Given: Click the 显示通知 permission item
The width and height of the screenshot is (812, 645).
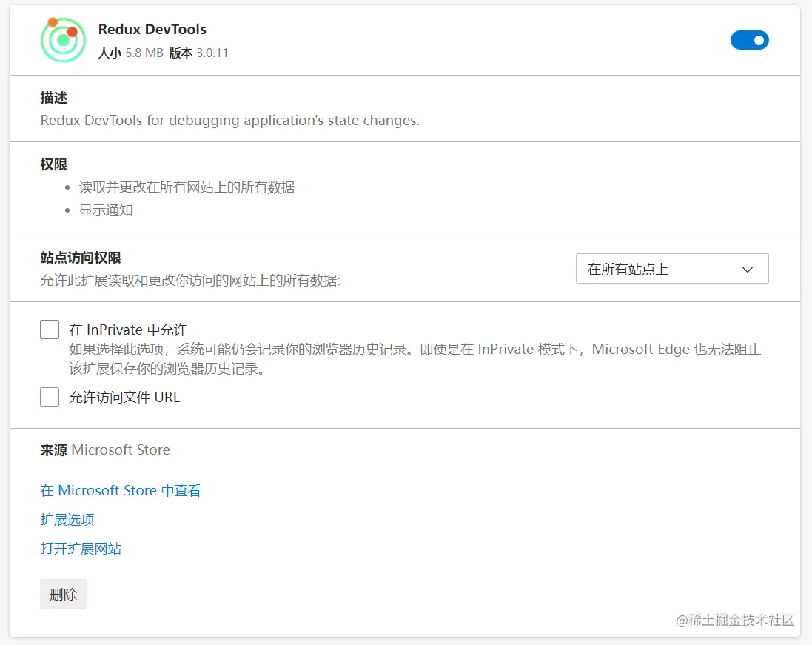Looking at the screenshot, I should 106,210.
